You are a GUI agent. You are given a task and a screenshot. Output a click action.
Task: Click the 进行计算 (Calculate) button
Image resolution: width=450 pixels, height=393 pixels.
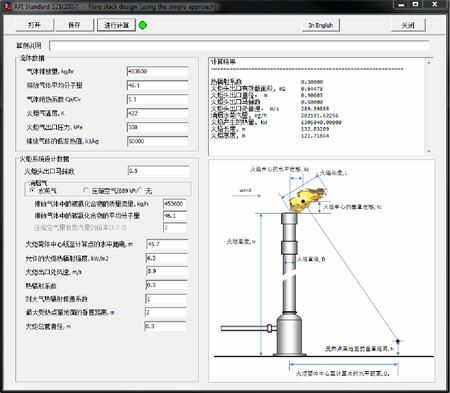coord(116,25)
